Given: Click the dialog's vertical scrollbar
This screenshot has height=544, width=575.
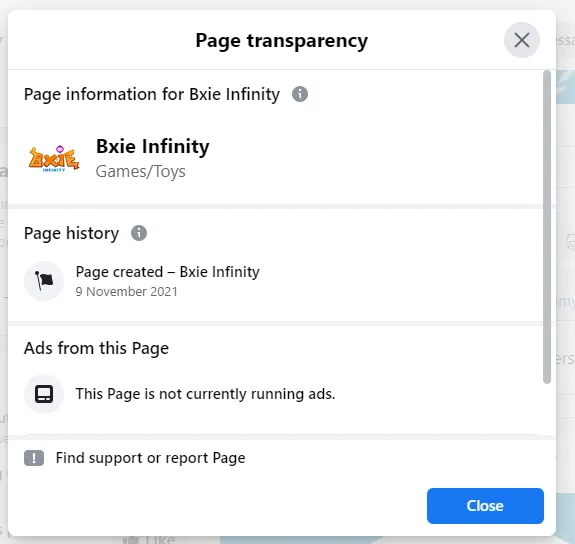Looking at the screenshot, I should point(547,227).
